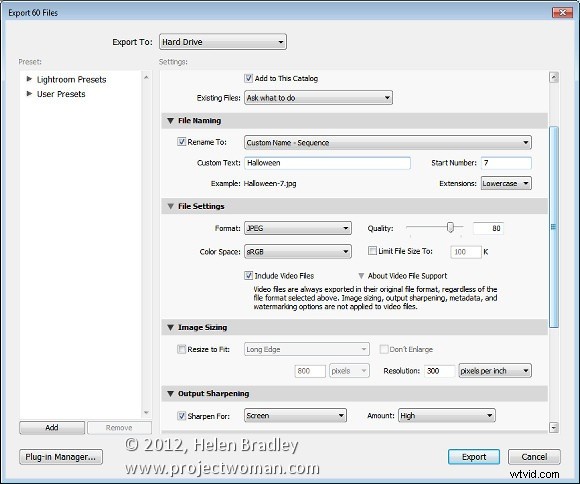
Task: Close the Export 60 Files dialog
Action: pos(562,13)
